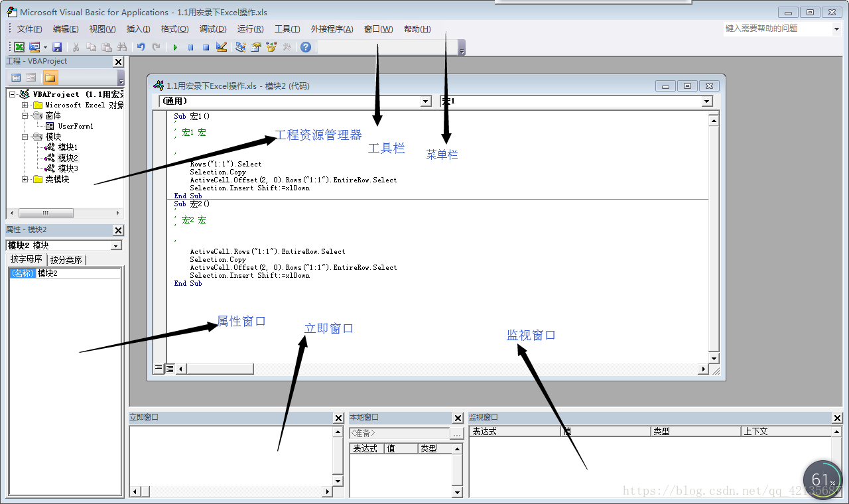849x504 pixels.
Task: Switch to the 按分类序 tab
Action: pos(66,260)
